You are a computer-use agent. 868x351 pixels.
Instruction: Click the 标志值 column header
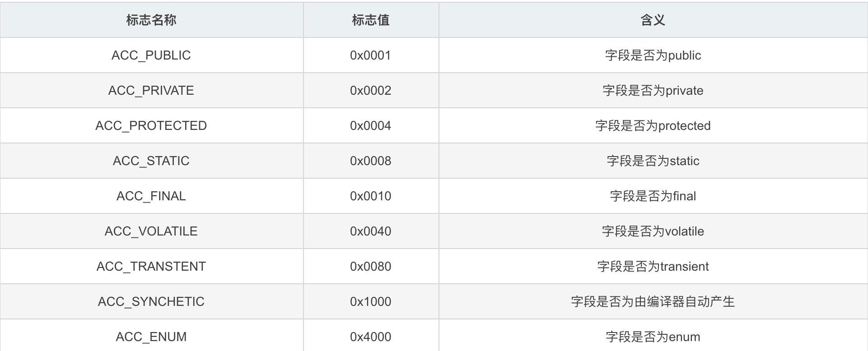pyautogui.click(x=371, y=20)
